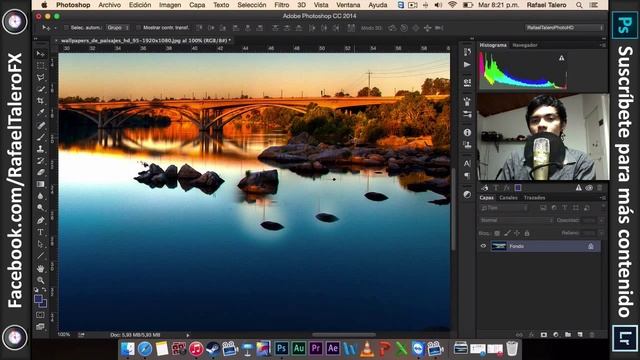This screenshot has height=360, width=640.
Task: Select the Clone Stamp tool
Action: click(40, 149)
